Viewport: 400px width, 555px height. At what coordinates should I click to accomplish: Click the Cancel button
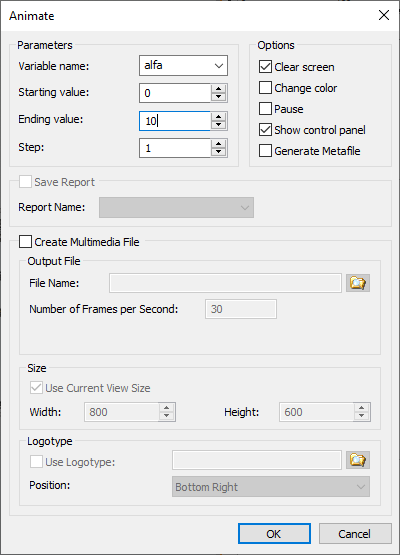(x=355, y=533)
